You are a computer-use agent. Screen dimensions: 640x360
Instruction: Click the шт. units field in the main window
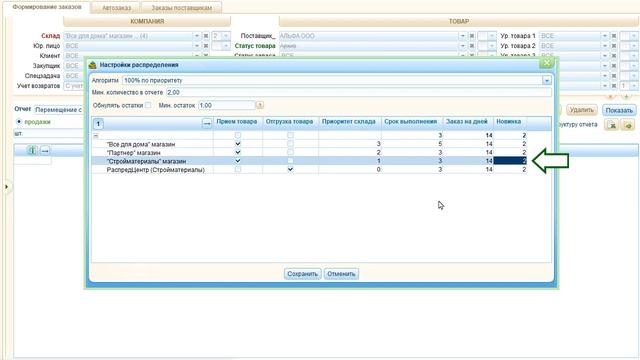tap(48, 133)
